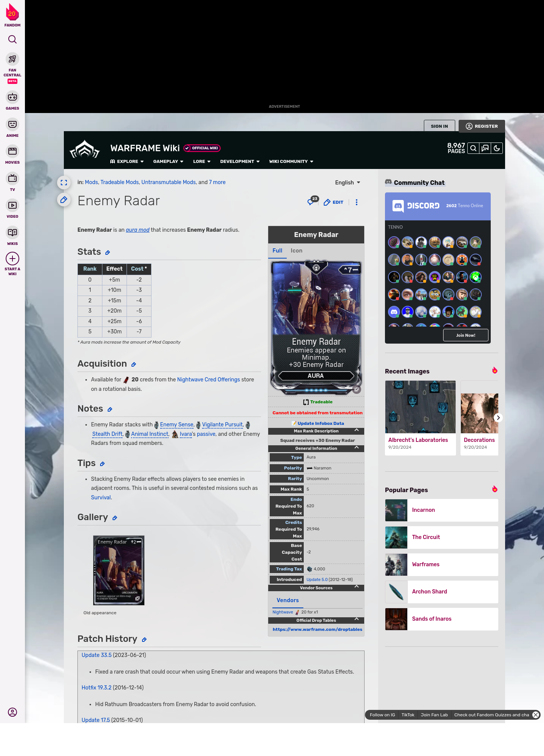Click Follow on IG in bottom bar
544x756 pixels.
click(x=382, y=715)
